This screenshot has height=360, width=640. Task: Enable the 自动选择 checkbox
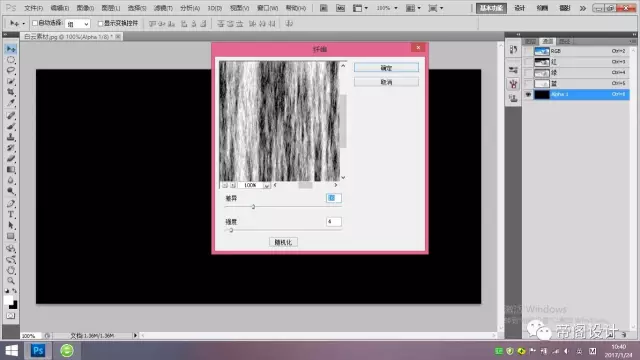35,23
